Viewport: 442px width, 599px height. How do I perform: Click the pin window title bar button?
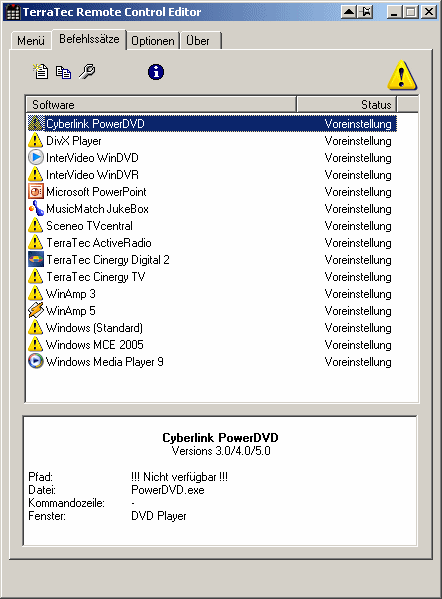(366, 12)
